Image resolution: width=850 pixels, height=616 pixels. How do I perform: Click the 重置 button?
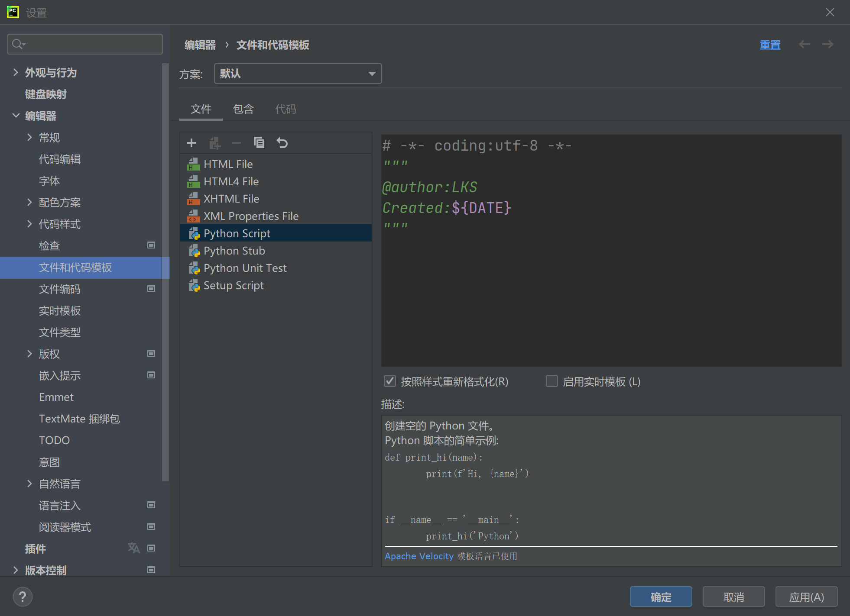point(769,45)
